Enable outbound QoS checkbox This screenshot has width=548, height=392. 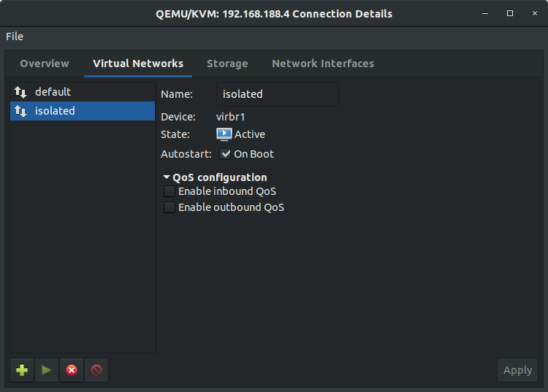(x=170, y=207)
